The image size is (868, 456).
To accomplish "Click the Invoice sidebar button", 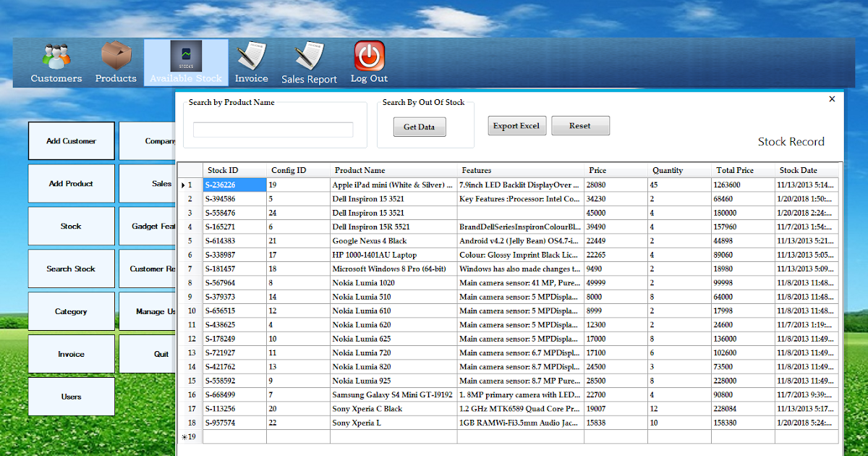I will [x=71, y=355].
